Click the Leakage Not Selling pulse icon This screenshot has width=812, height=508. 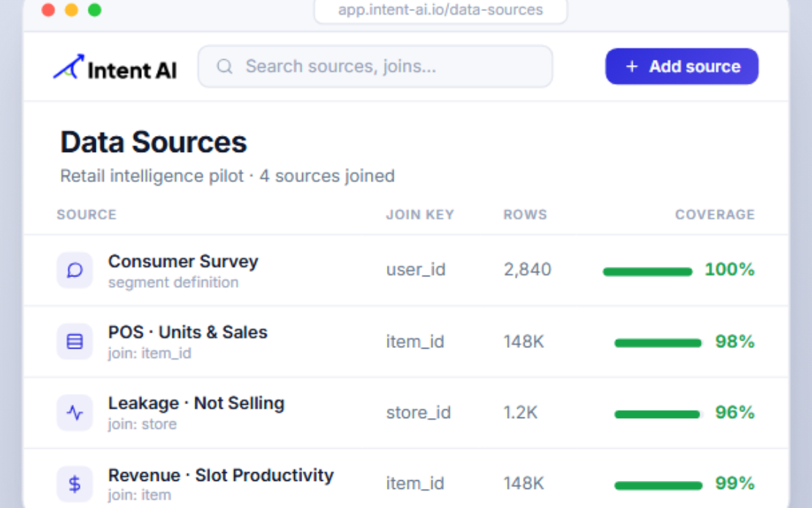point(75,413)
